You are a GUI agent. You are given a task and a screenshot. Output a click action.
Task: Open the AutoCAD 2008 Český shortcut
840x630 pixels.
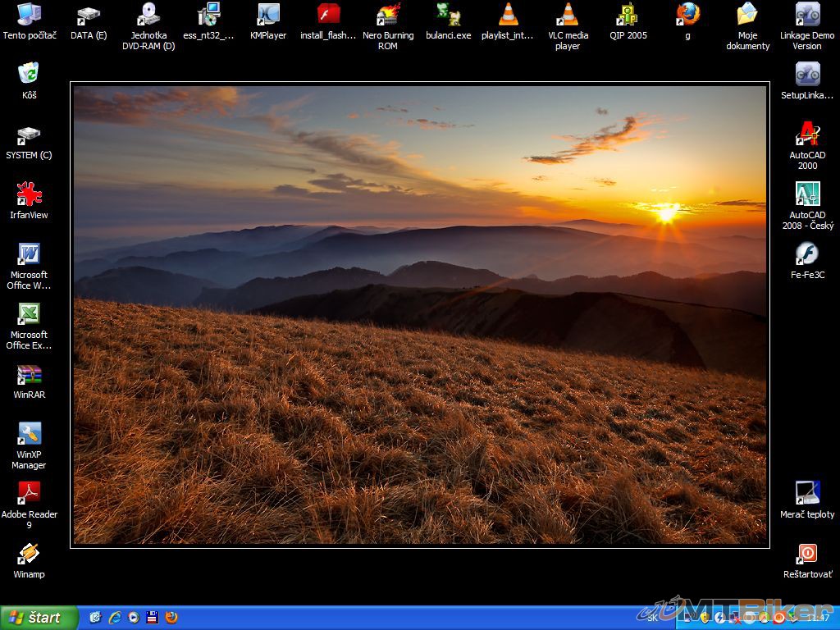pos(807,194)
